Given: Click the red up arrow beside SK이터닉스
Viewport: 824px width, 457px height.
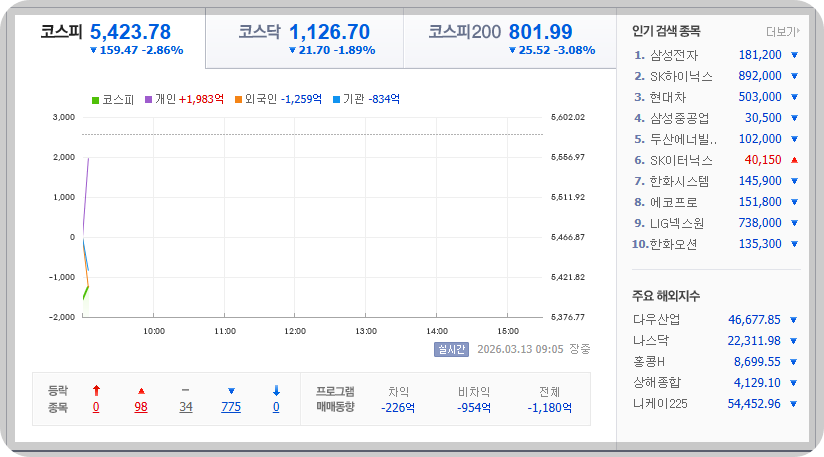Looking at the screenshot, I should click(795, 160).
